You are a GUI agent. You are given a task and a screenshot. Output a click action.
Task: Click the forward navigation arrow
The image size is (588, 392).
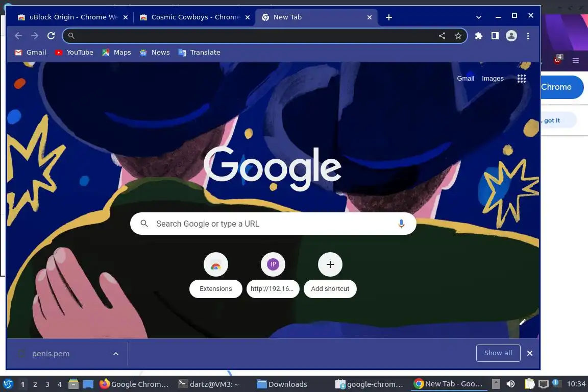click(x=35, y=36)
